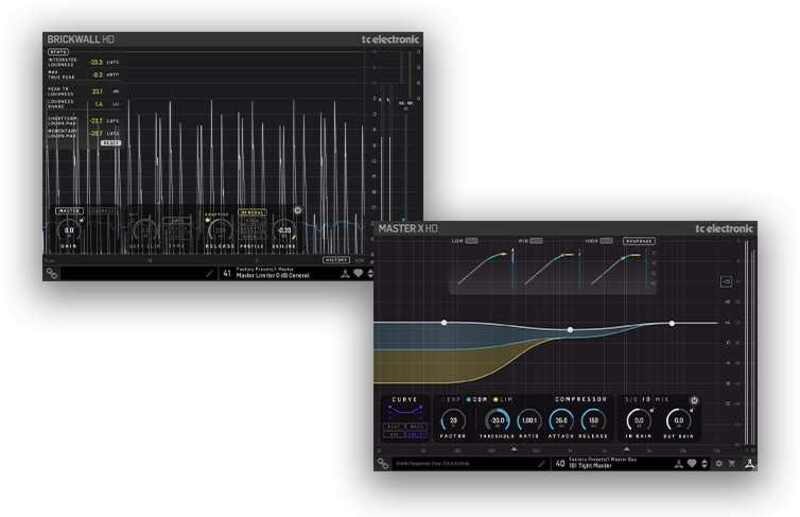Click the pencil edit icon in Master X HD
The image size is (800, 517).
pos(541,464)
